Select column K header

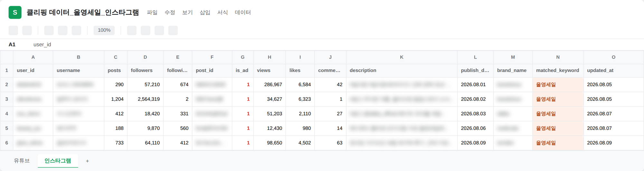click(402, 57)
